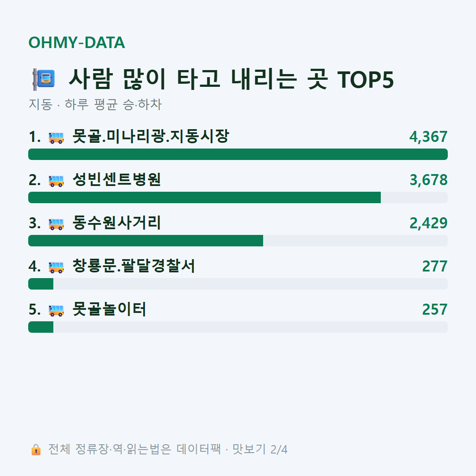Select the 못골.미나리광.지동시장 stop name
476x476 pixels.
pos(151,136)
